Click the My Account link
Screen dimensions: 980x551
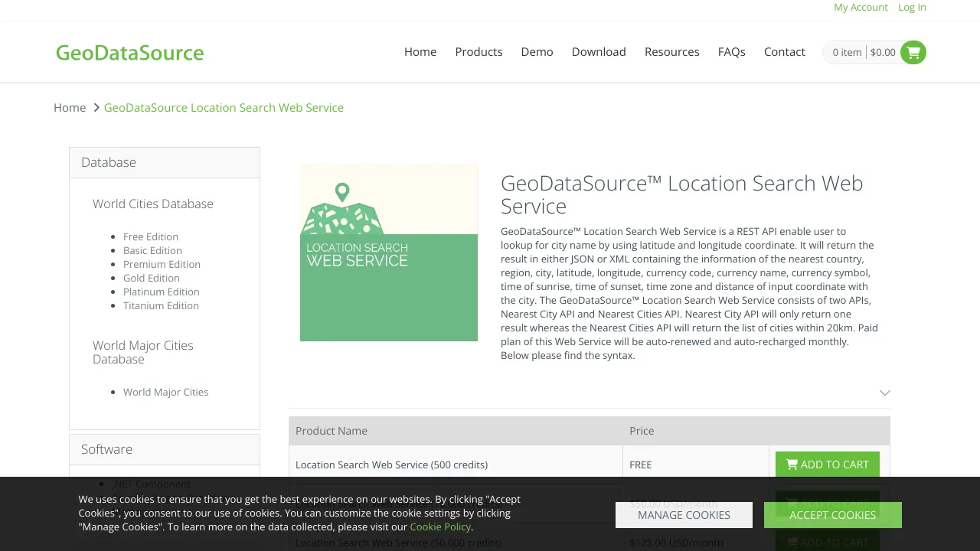point(861,7)
